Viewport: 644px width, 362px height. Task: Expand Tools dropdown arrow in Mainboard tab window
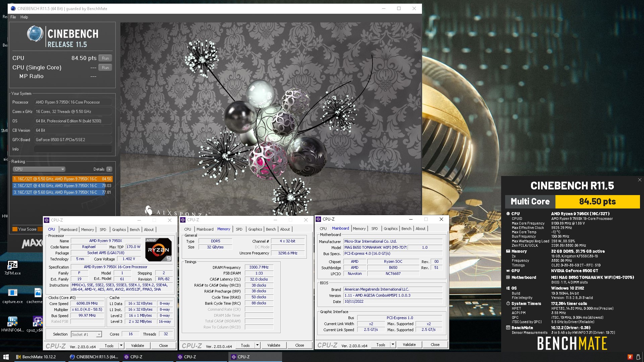[393, 345]
